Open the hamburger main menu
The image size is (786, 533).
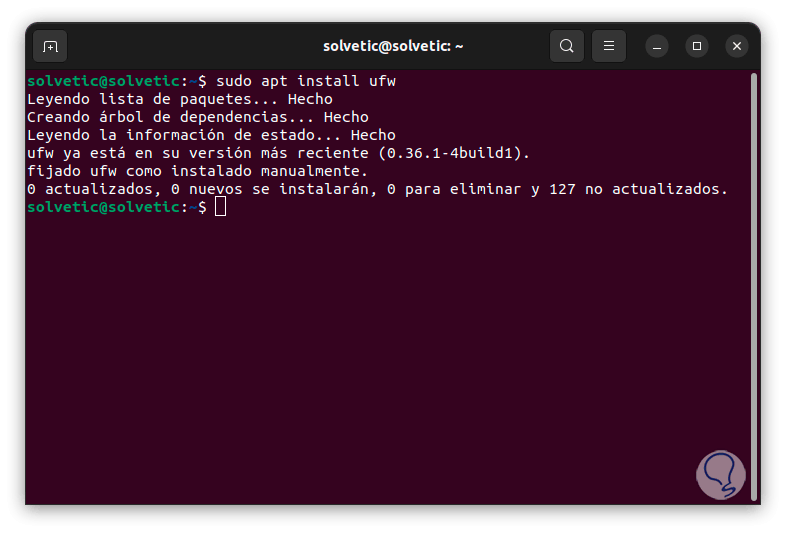[609, 46]
